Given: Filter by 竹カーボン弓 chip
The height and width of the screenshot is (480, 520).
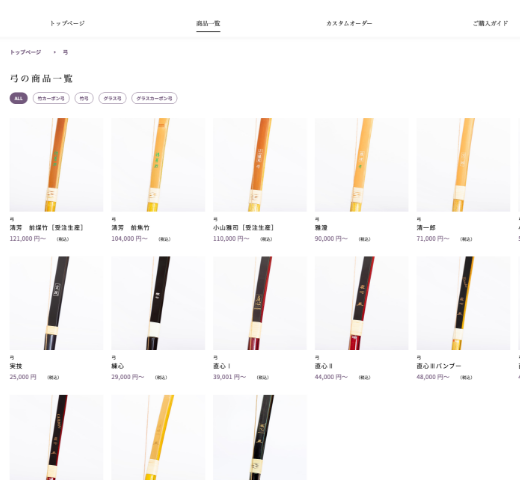Looking at the screenshot, I should 51,98.
